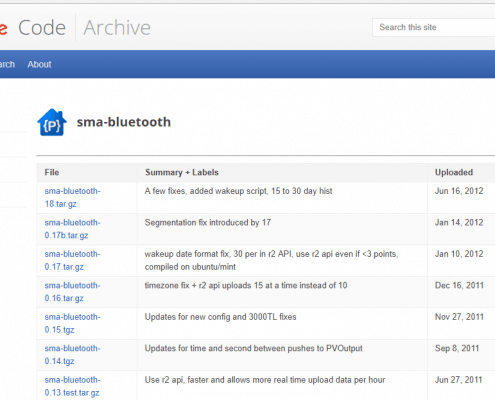
Task: Open the About menu item
Action: coord(39,64)
